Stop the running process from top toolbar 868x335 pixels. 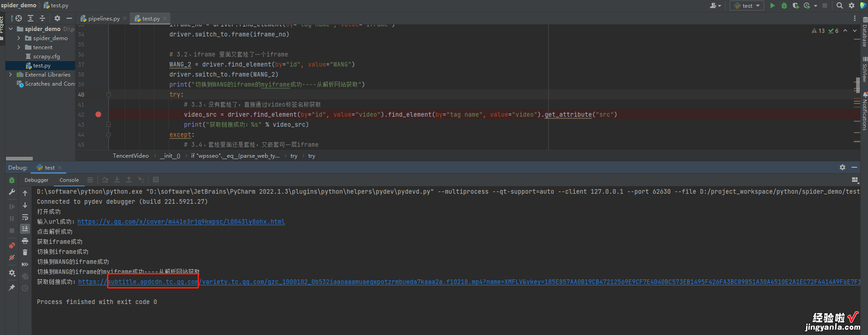[x=825, y=5]
